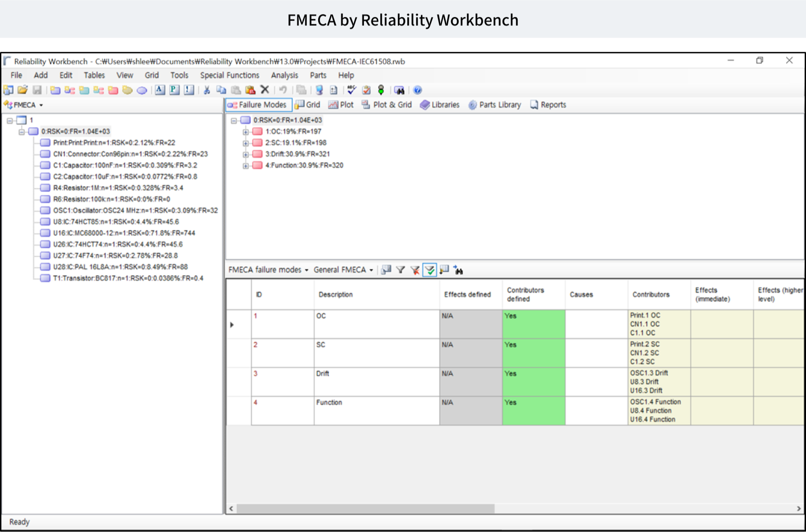Open the Parts Library
Viewport: 806px width, 532px height.
[x=494, y=105]
